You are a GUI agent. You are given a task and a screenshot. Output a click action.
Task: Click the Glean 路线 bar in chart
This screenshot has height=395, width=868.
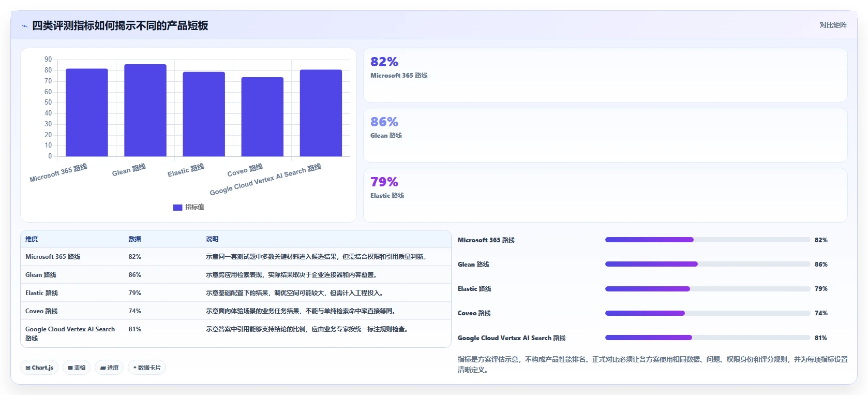click(145, 110)
